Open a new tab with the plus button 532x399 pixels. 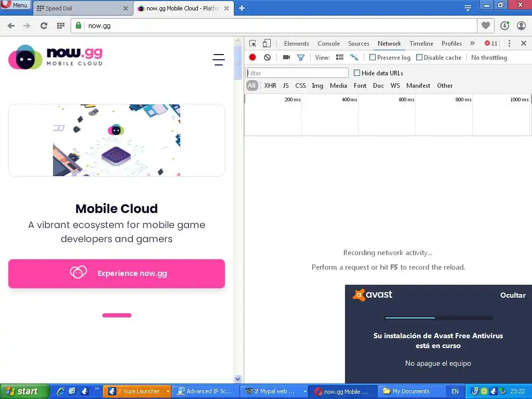(242, 8)
